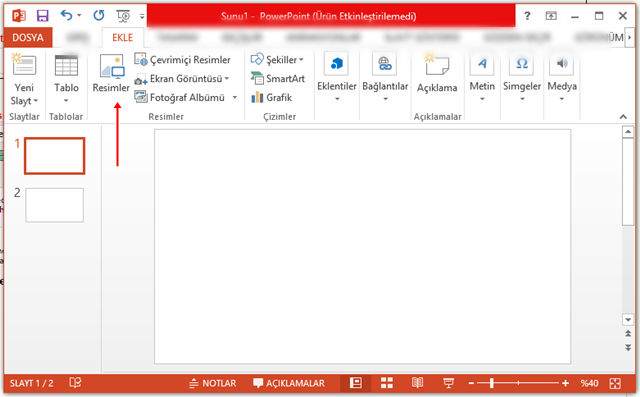This screenshot has width=640, height=397.
Task: Open the Bağlantılar links icon
Action: (385, 64)
